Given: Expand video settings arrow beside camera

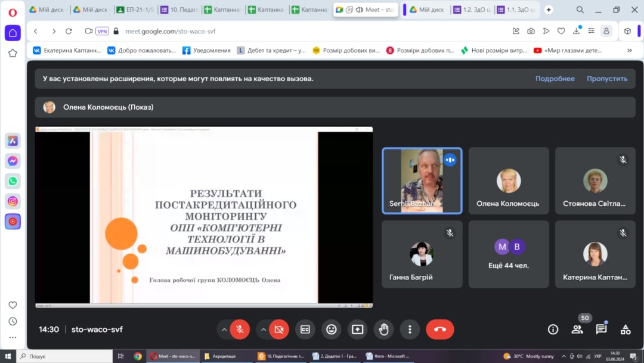Looking at the screenshot, I should pos(264,330).
